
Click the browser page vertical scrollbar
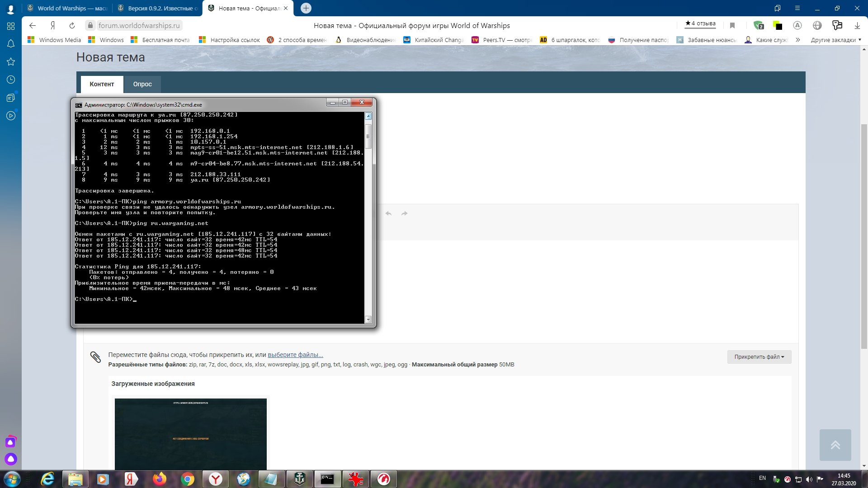[x=864, y=236]
